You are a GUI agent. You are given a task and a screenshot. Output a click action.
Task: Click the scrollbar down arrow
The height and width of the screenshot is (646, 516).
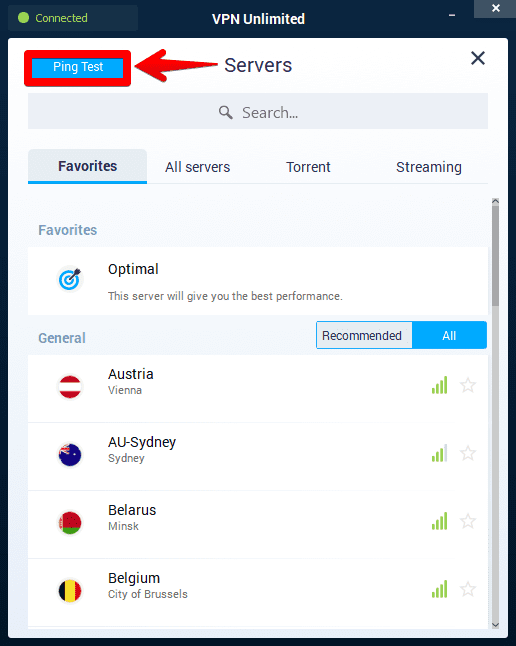pos(495,625)
